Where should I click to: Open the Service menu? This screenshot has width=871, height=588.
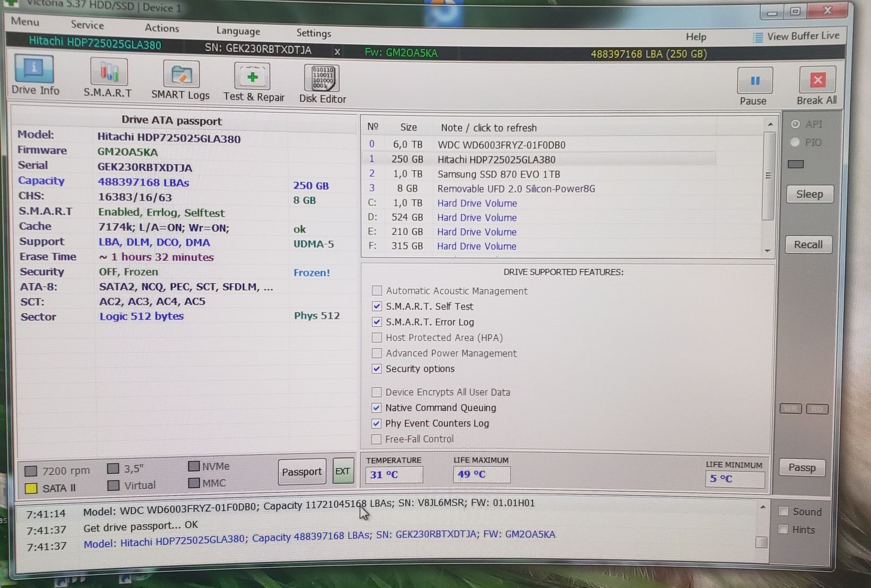[87, 25]
